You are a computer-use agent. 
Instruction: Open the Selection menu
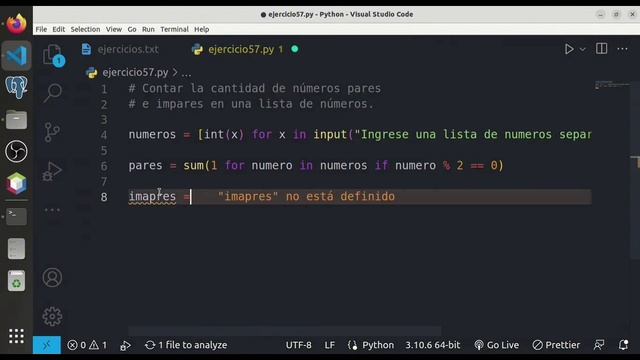point(85,29)
